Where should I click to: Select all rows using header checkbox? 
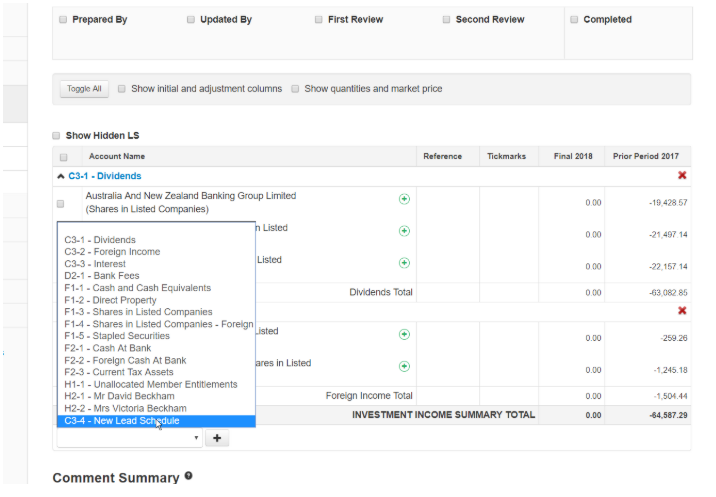coord(64,157)
